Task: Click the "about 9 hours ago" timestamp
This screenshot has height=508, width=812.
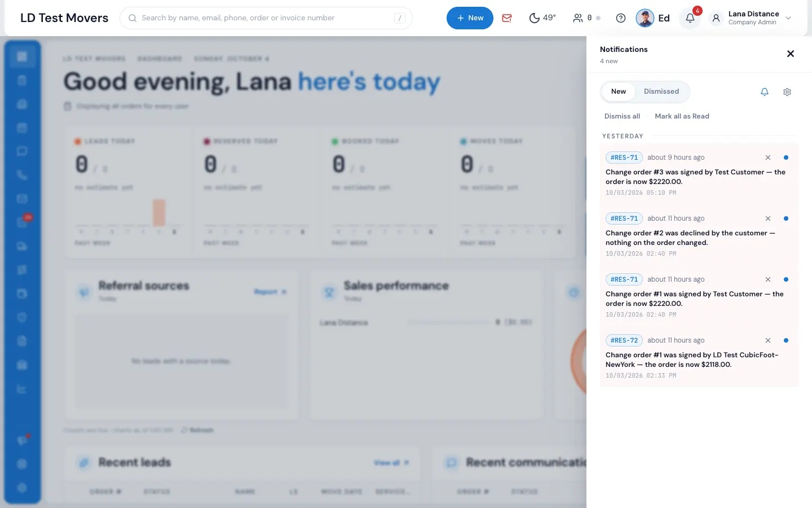Action: point(676,157)
